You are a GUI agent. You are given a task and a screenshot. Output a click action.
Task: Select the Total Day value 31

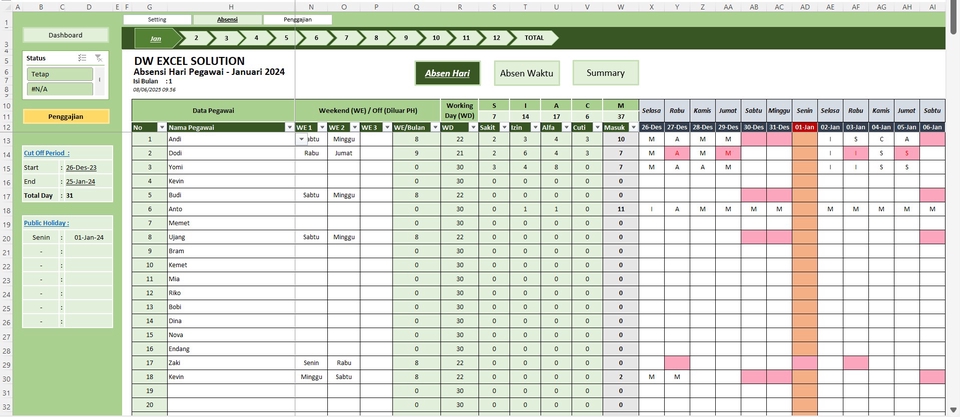click(x=70, y=195)
